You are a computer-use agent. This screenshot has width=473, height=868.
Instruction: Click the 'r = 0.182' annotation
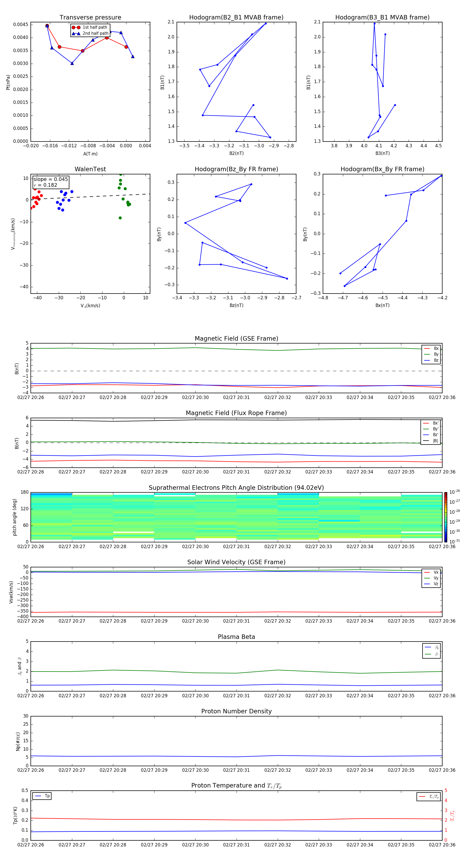(45, 185)
